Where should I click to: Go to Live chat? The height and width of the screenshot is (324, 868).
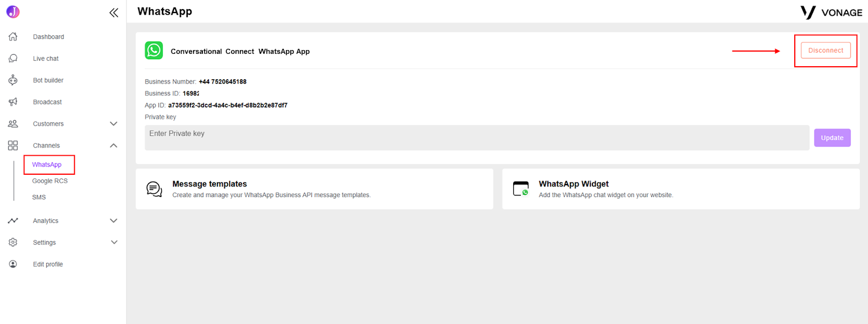pyautogui.click(x=46, y=59)
